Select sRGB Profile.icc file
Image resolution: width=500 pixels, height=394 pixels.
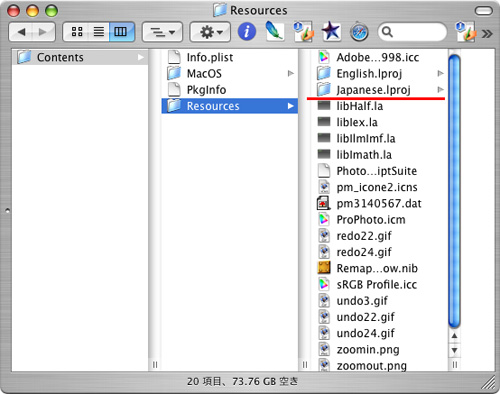coord(380,285)
